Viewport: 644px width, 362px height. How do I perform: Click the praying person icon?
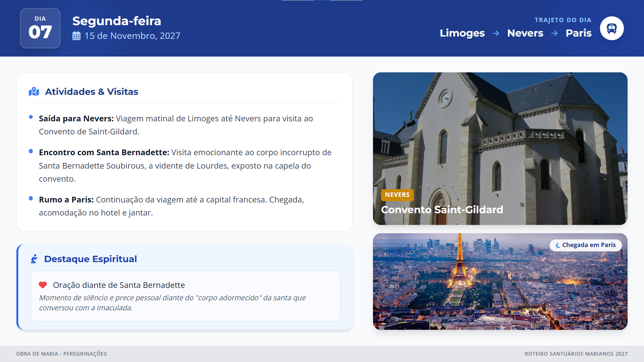point(34,259)
